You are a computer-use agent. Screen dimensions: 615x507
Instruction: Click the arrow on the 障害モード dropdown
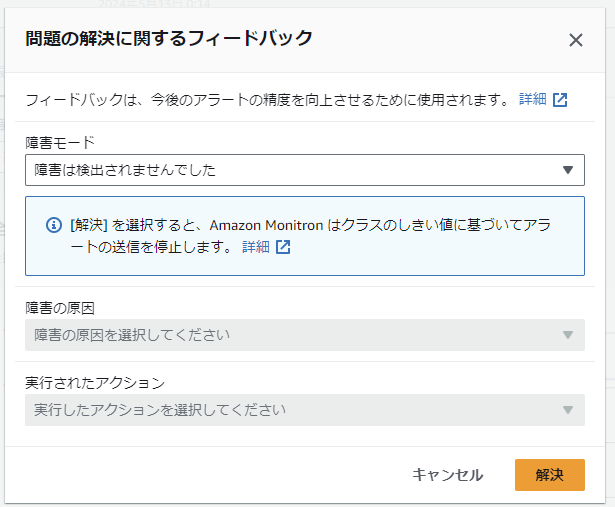point(567,170)
